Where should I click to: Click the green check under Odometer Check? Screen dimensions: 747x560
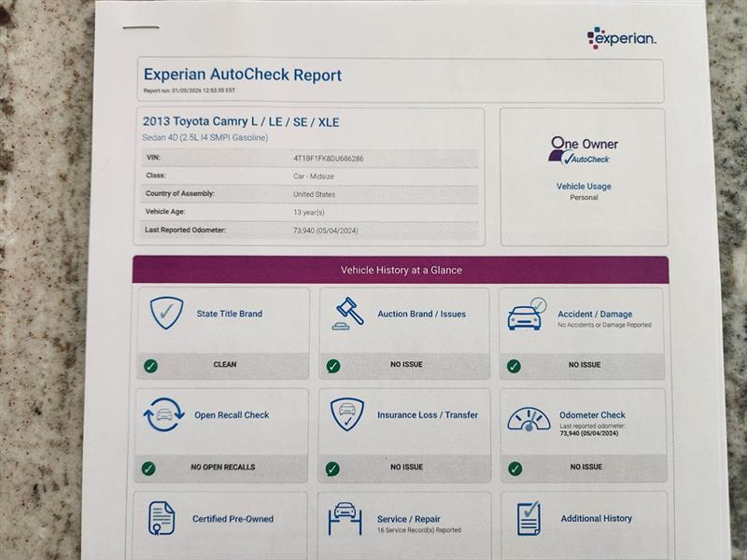click(514, 468)
